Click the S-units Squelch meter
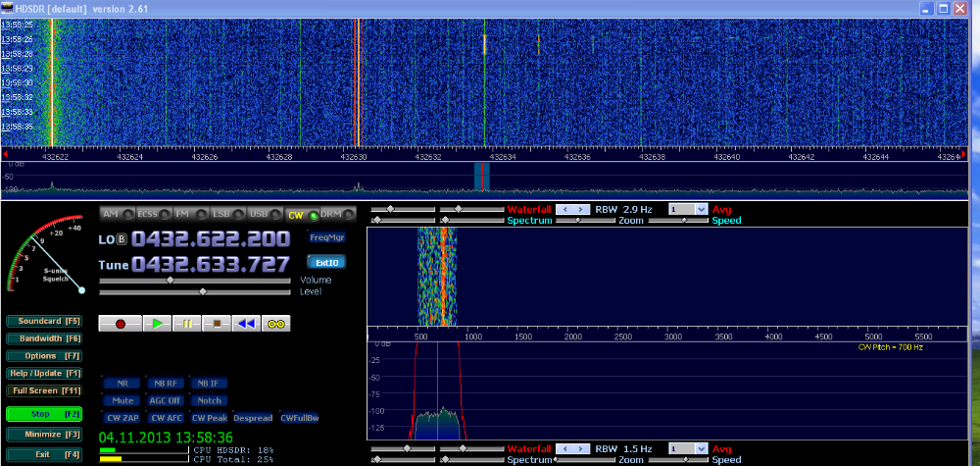 click(47, 255)
